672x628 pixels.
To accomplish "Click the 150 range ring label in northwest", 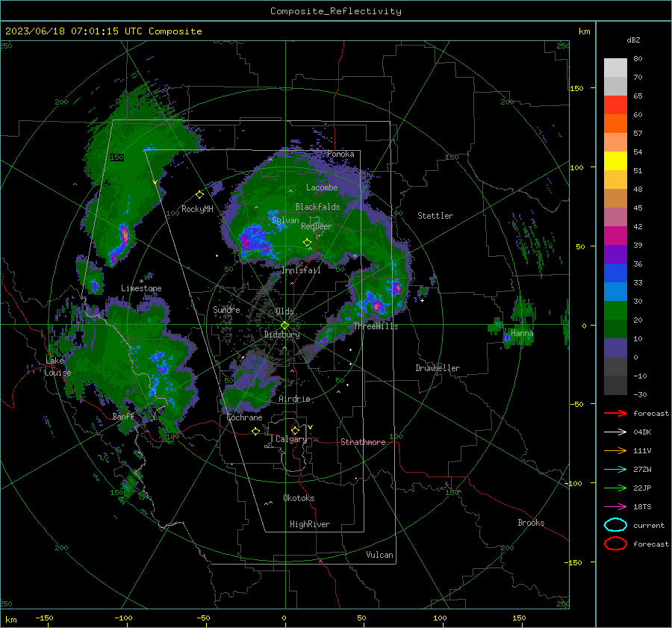I will tap(116, 158).
